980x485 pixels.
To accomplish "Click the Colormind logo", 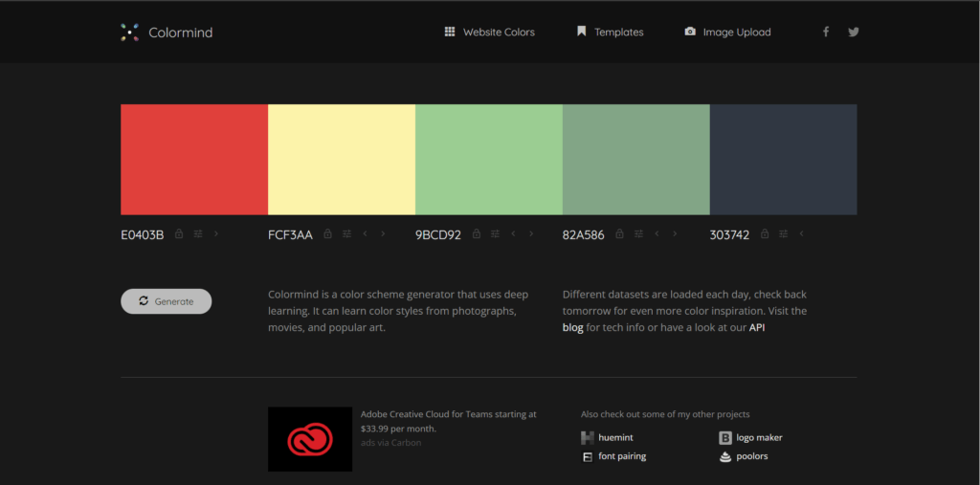I will click(167, 33).
